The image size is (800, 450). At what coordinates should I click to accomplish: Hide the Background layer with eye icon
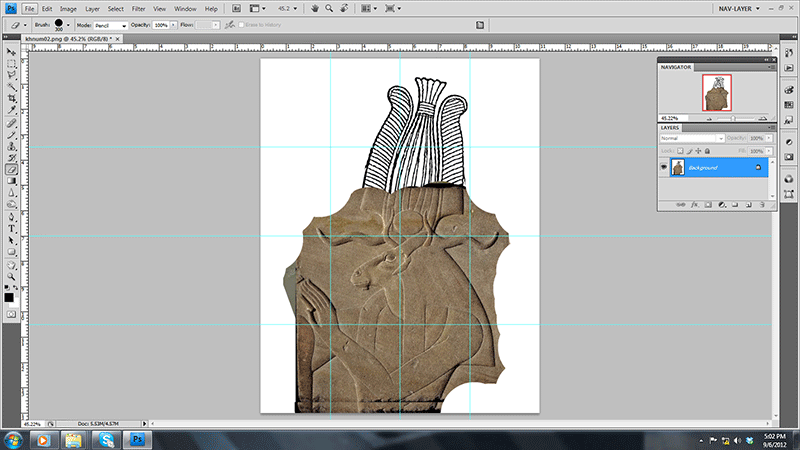pyautogui.click(x=664, y=167)
